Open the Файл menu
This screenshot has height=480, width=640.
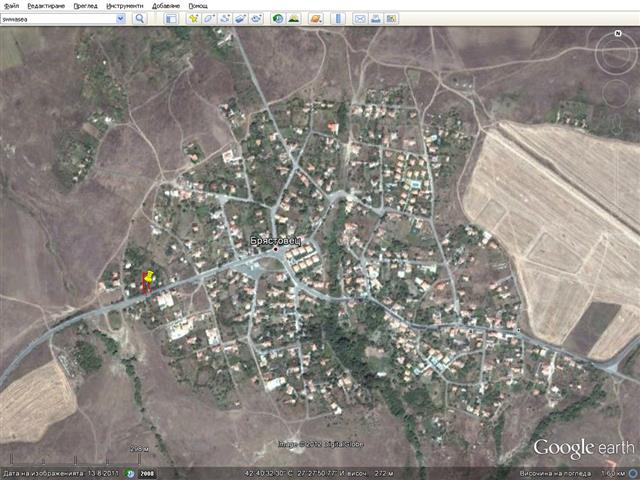pyautogui.click(x=10, y=5)
